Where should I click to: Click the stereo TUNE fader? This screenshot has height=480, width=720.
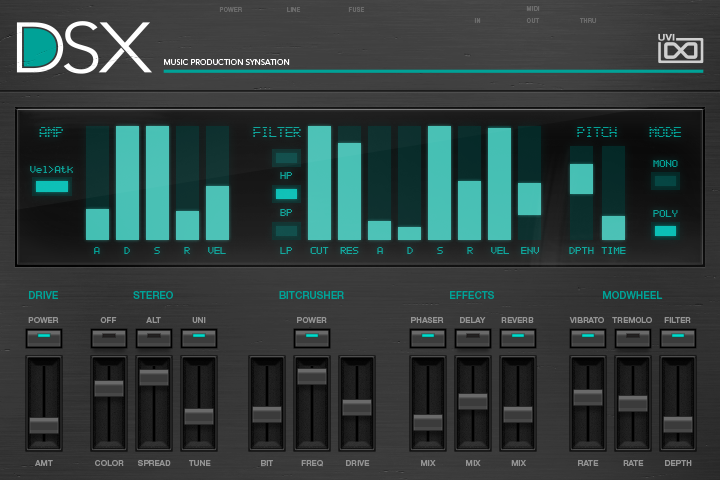point(199,417)
